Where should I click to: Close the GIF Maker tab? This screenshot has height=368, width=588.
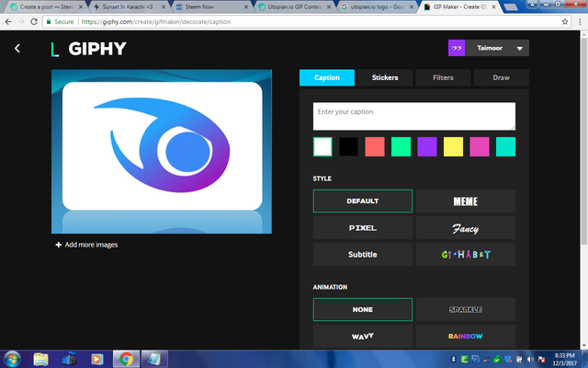click(x=494, y=6)
